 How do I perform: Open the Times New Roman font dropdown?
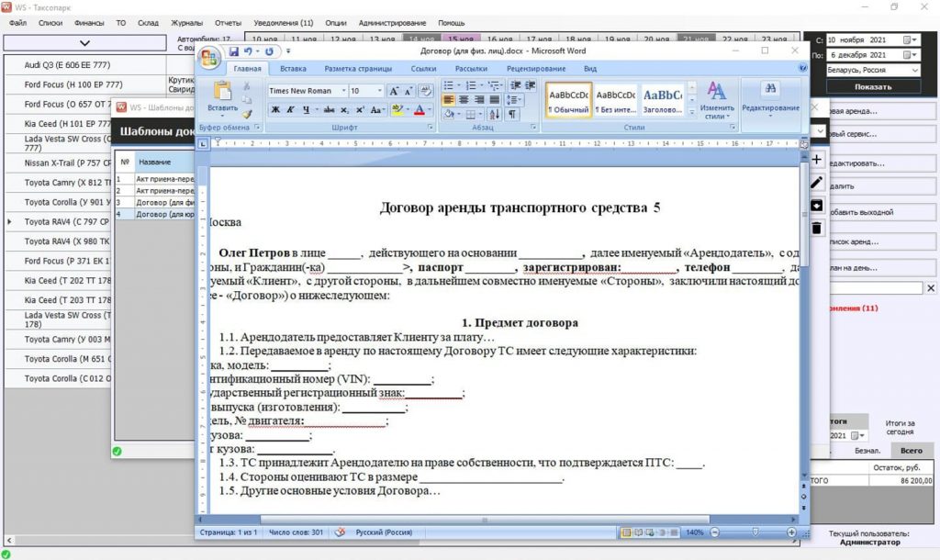[344, 91]
